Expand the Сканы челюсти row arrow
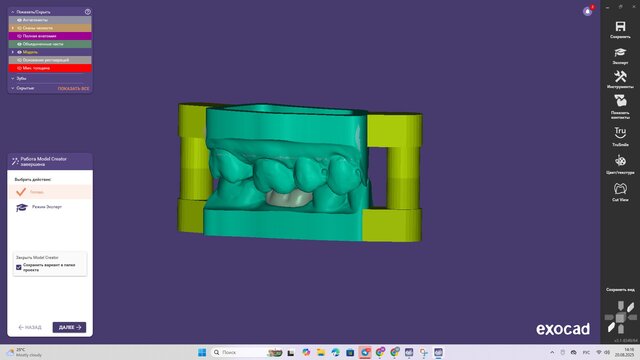This screenshot has height=360, width=640. pos(13,28)
